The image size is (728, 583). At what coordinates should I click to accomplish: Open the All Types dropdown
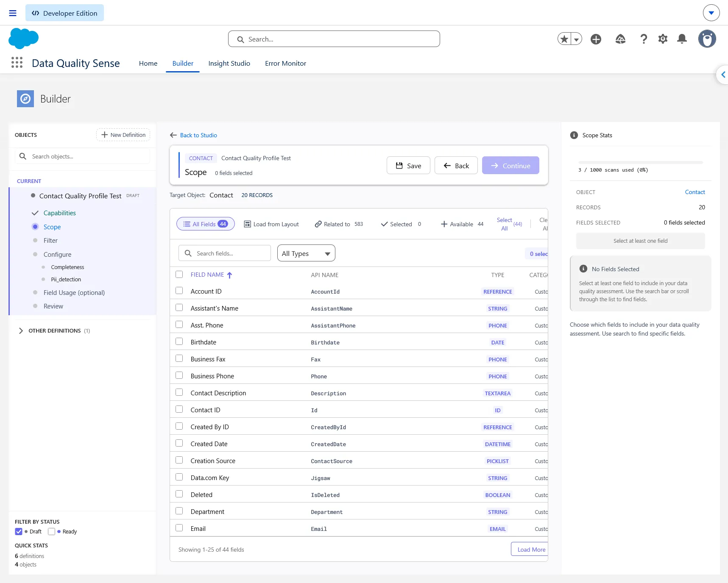(306, 253)
